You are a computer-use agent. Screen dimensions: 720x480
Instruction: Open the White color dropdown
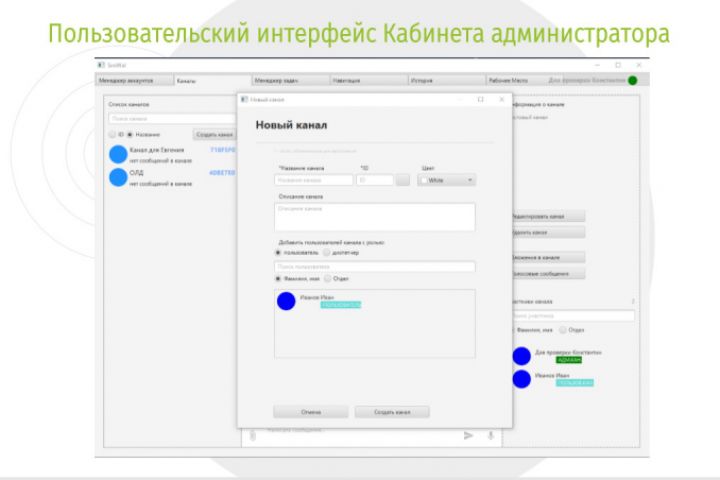click(446, 180)
